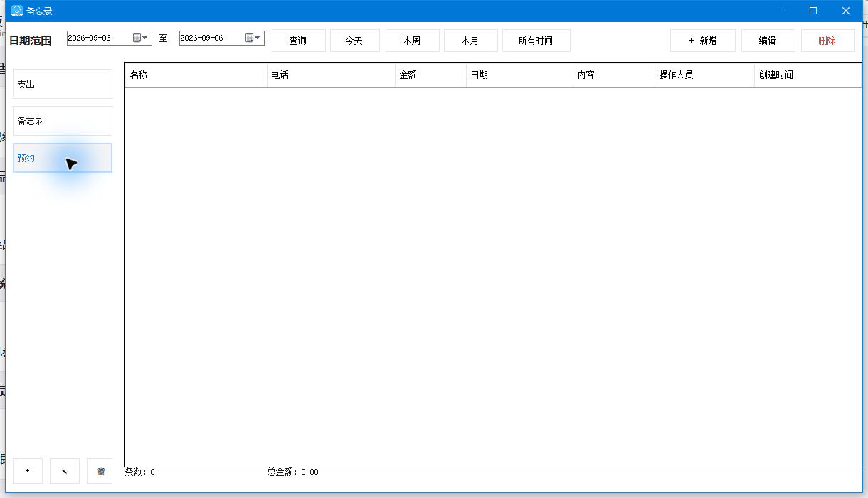This screenshot has height=498, width=868.
Task: Click the 查询 query button
Action: pyautogui.click(x=298, y=41)
